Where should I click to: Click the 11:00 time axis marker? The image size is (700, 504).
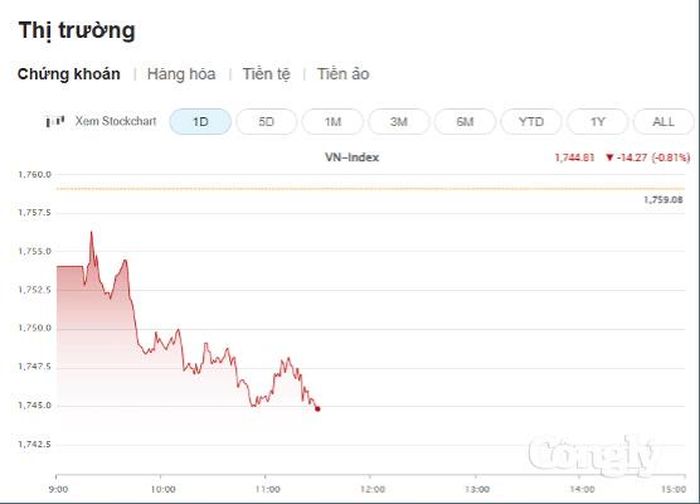[x=267, y=489]
